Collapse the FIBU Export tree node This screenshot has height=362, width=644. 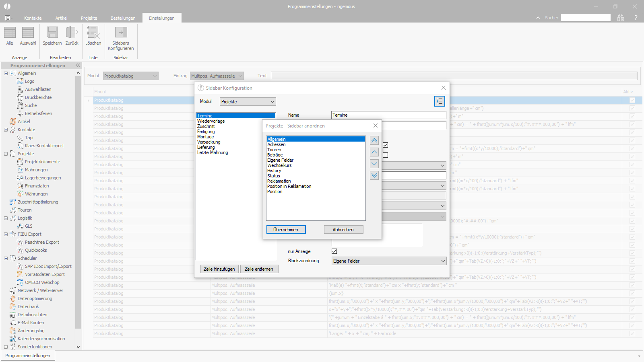(x=6, y=234)
